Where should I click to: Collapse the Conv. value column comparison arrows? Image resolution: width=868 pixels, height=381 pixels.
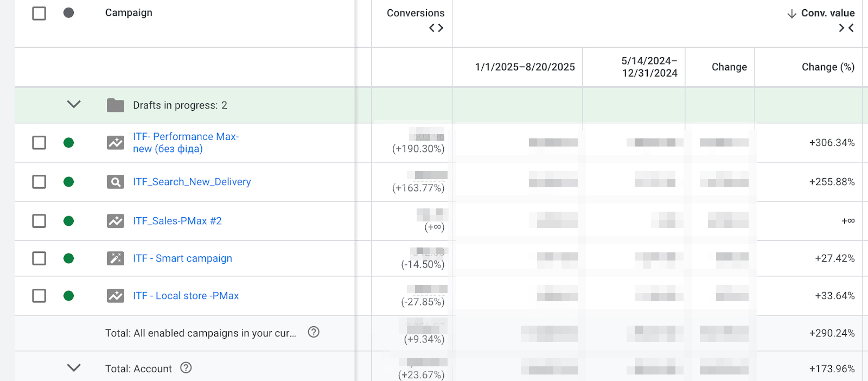(x=846, y=28)
